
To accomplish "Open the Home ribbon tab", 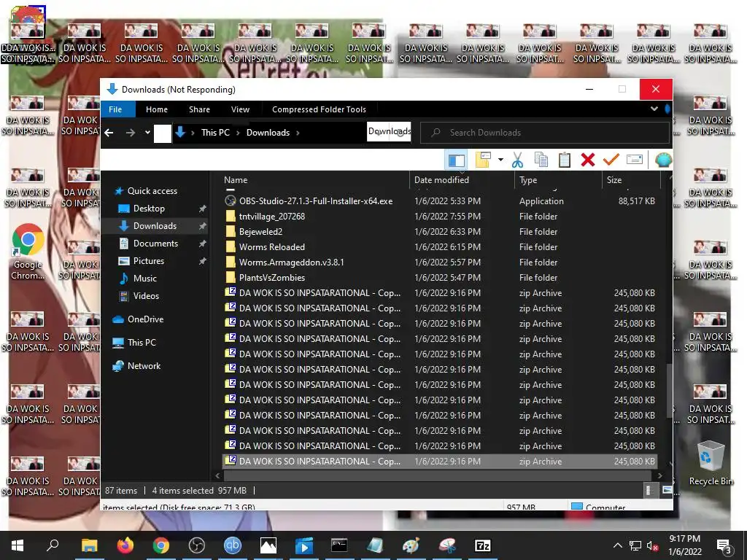I will coord(157,109).
